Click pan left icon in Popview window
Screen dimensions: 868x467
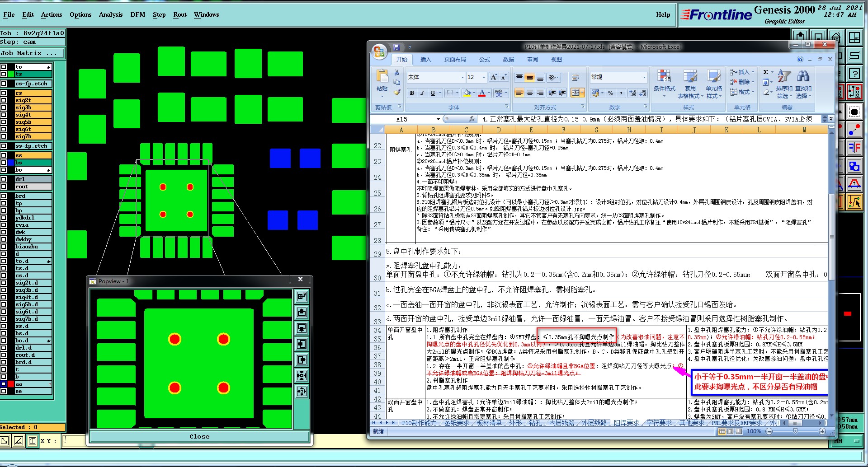tap(302, 344)
